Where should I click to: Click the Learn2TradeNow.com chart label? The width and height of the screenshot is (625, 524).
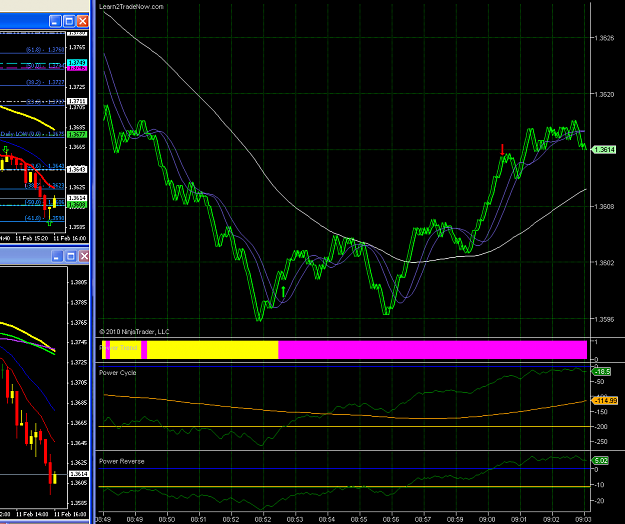[x=131, y=6]
